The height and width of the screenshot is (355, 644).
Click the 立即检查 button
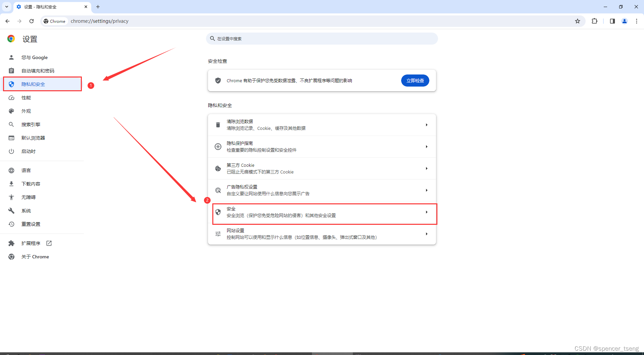coord(415,81)
